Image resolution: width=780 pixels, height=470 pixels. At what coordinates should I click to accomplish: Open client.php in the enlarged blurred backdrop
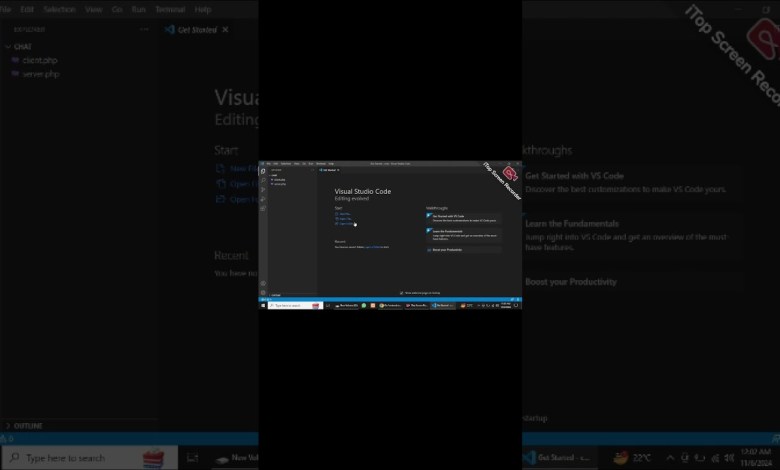[39, 60]
